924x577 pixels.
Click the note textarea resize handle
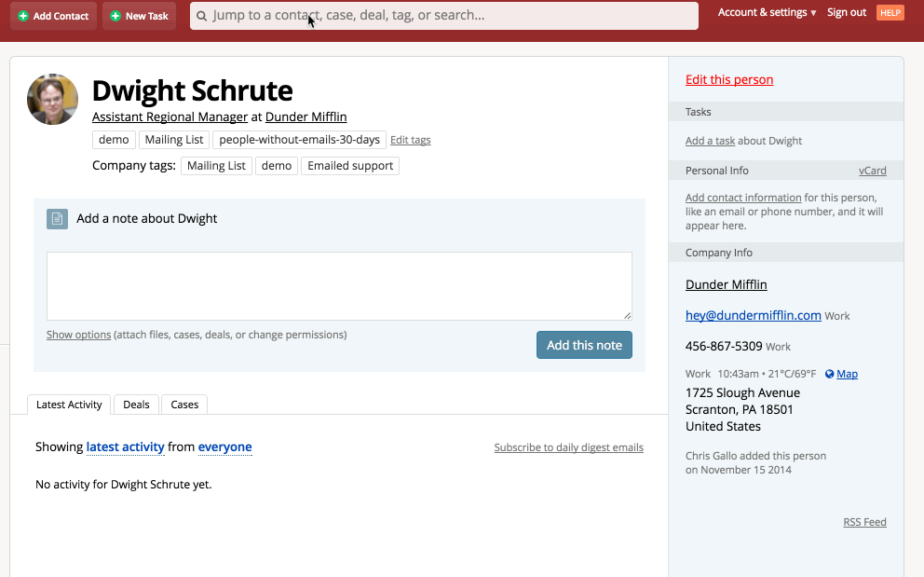[627, 316]
